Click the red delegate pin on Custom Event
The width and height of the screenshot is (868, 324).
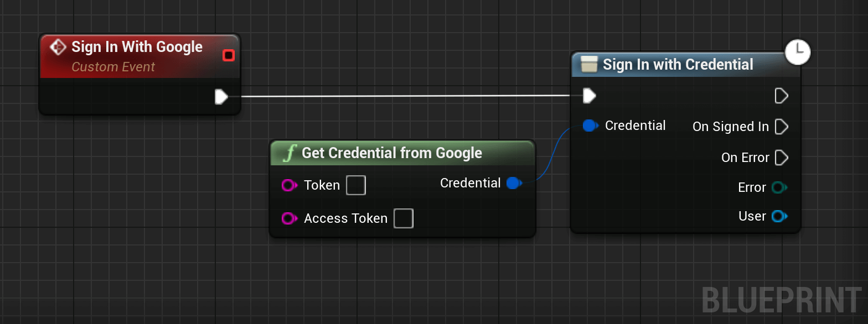(x=228, y=55)
